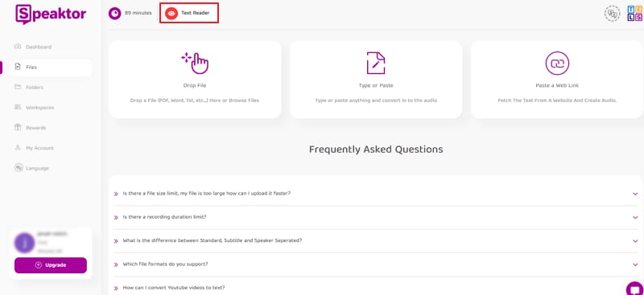Click the Files sidebar icon
The width and height of the screenshot is (644, 295).
click(x=18, y=67)
